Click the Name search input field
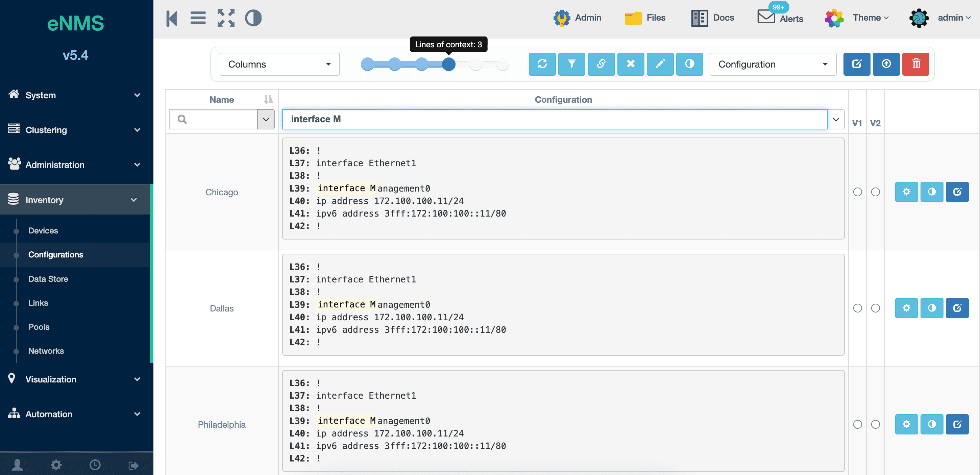The width and height of the screenshot is (980, 475). (214, 119)
